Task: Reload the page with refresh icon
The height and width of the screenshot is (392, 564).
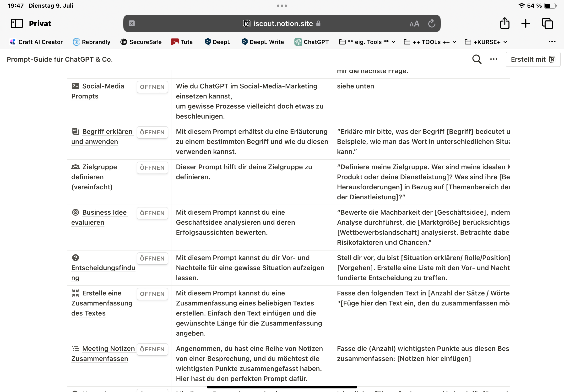Action: [x=432, y=24]
